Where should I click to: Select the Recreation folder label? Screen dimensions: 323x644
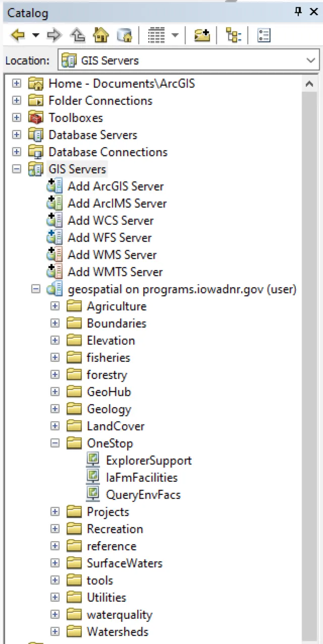point(115,529)
